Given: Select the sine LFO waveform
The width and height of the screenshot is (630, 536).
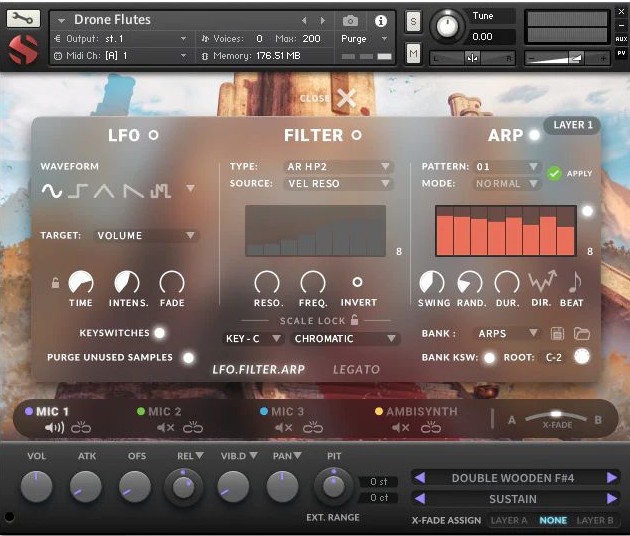Looking at the screenshot, I should [52, 191].
